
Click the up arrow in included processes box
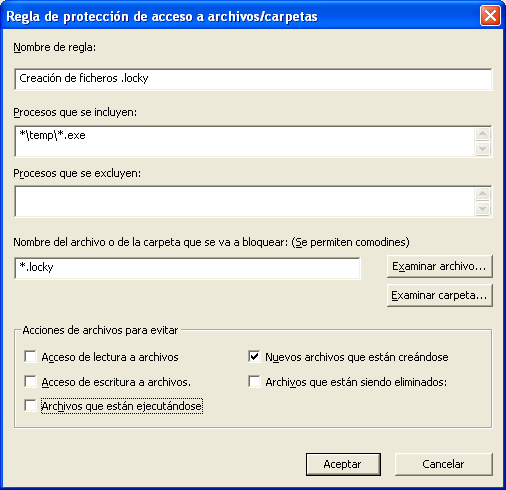pos(482,134)
